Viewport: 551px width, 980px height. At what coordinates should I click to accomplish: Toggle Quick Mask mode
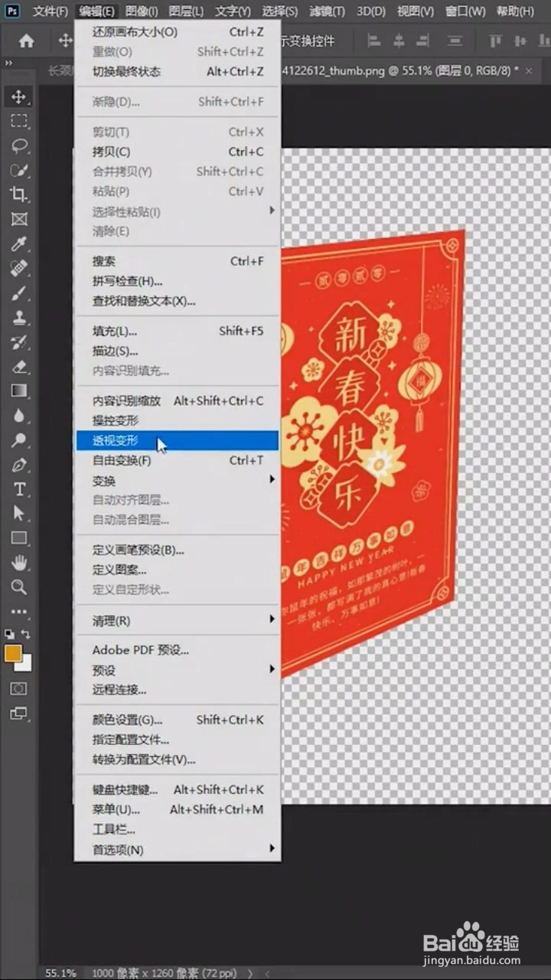[x=18, y=688]
